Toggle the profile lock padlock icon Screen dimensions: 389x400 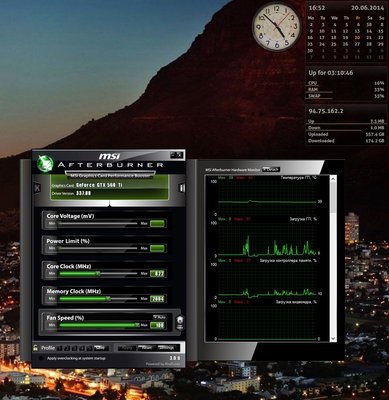(35, 348)
